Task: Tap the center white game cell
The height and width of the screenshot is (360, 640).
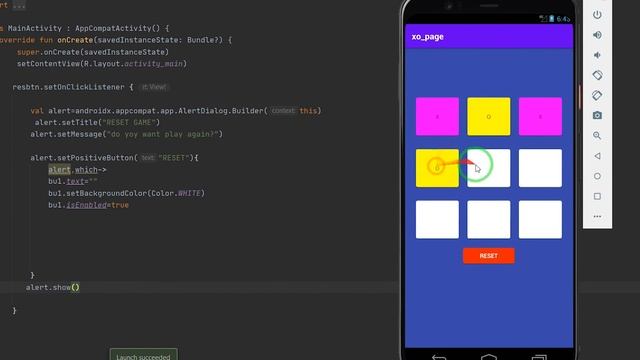Action: 489,168
